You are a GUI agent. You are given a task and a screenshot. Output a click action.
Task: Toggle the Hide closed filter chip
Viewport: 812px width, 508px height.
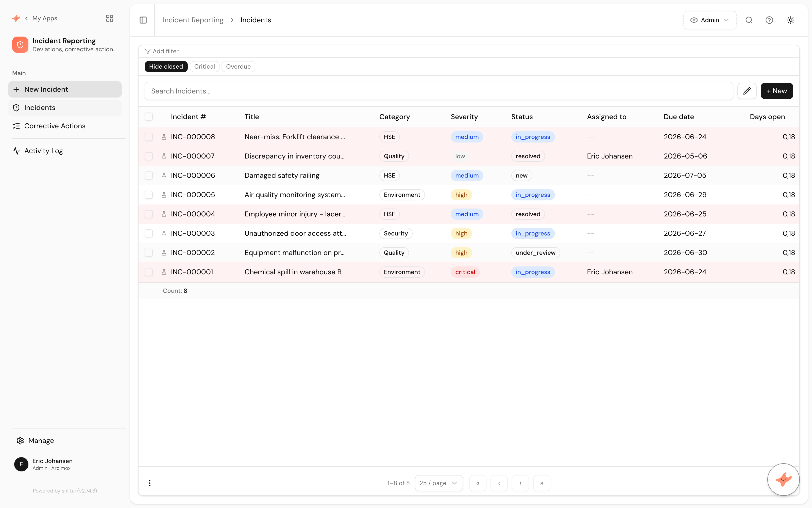tap(166, 67)
